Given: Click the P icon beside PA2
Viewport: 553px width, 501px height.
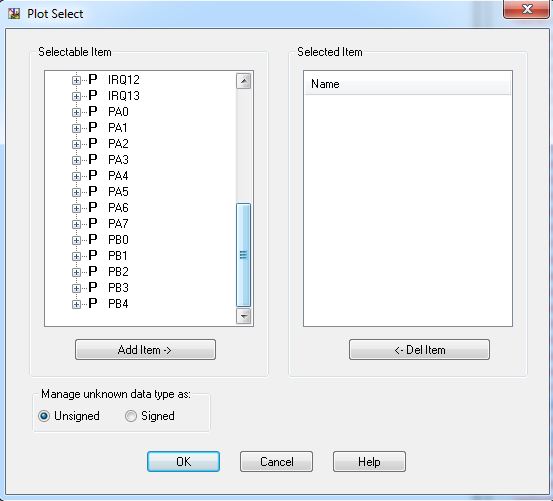Looking at the screenshot, I should click(x=93, y=143).
